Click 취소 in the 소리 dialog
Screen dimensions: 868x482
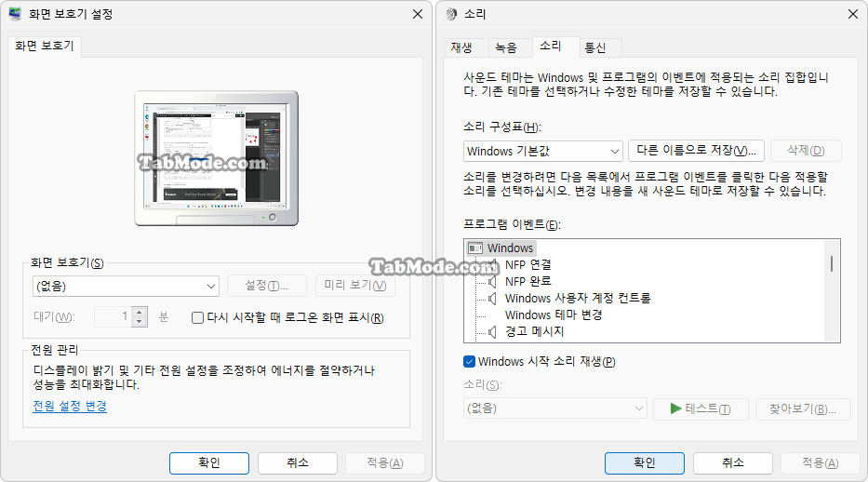point(732,462)
